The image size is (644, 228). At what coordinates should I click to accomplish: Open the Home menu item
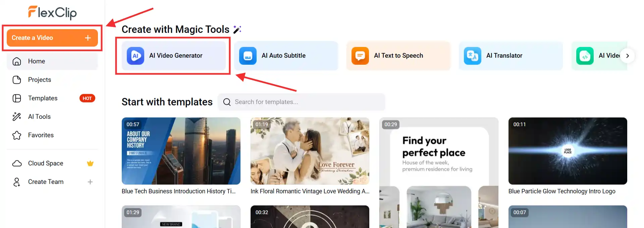click(x=52, y=61)
